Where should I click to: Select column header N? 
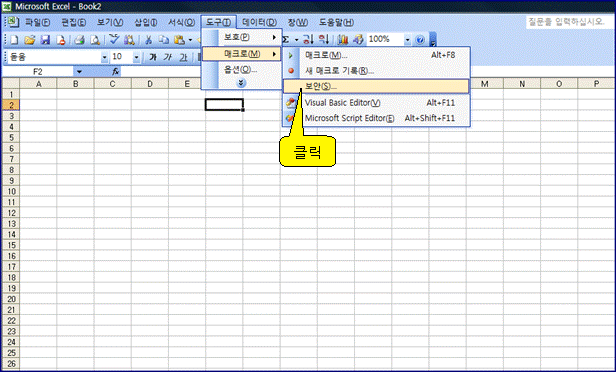click(522, 84)
